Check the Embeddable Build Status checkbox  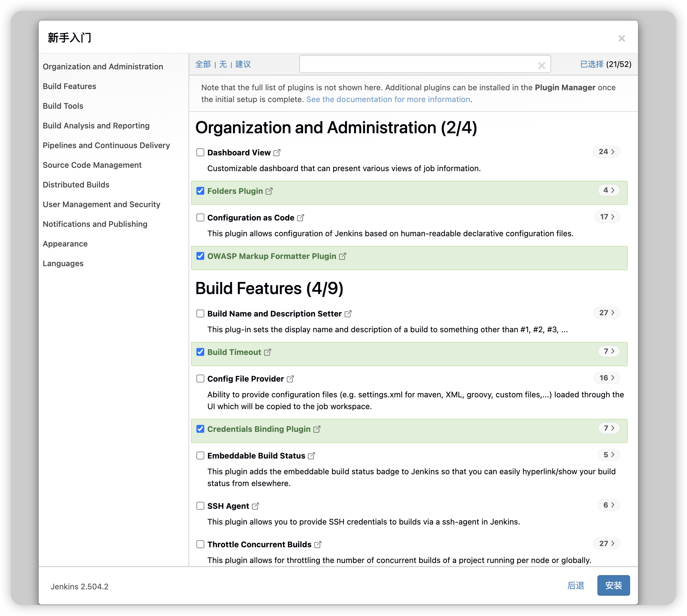200,455
